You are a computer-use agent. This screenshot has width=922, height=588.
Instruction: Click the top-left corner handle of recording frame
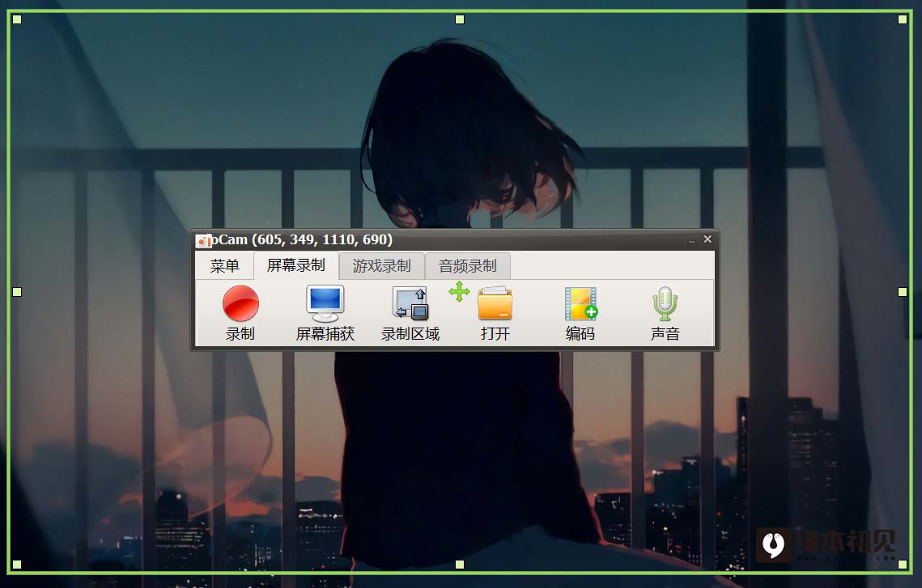coord(17,19)
